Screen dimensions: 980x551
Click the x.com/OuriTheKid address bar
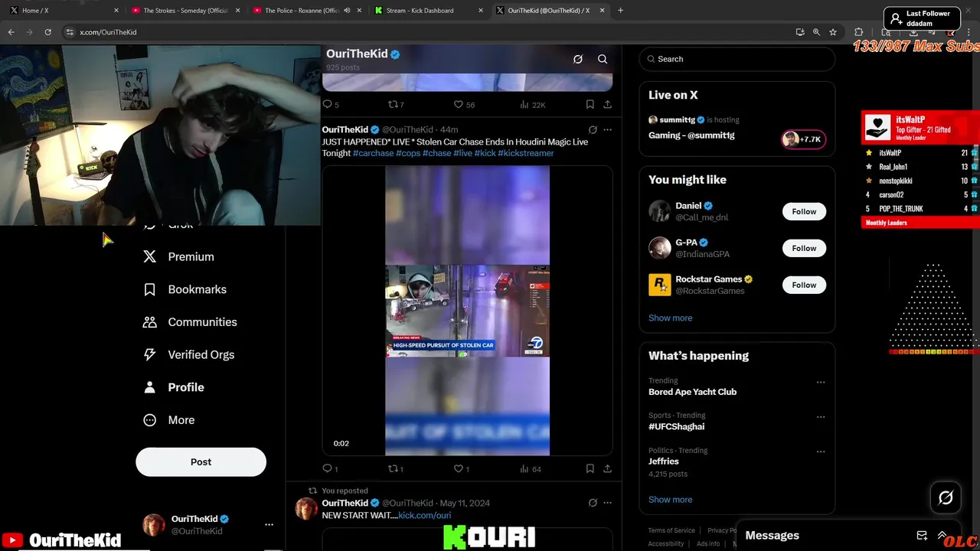click(429, 32)
